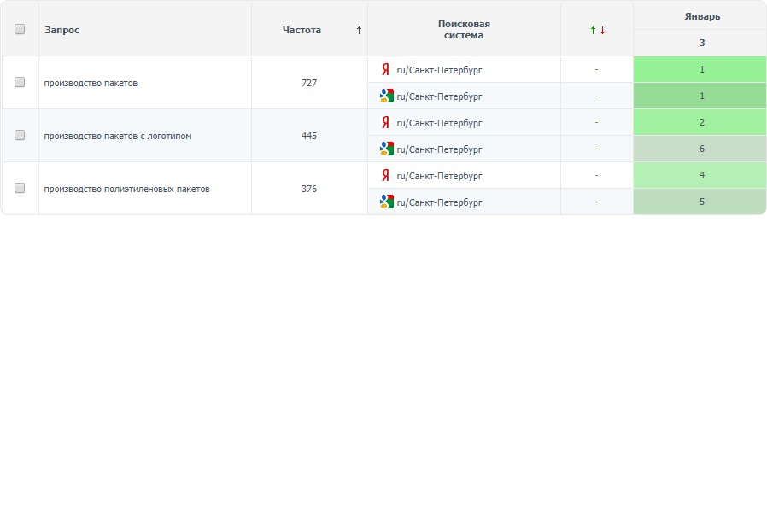
Task: Click Google 'ru/Санкт-Петербург' for 'производство полиэтиленовых пакетов'
Action: (439, 202)
